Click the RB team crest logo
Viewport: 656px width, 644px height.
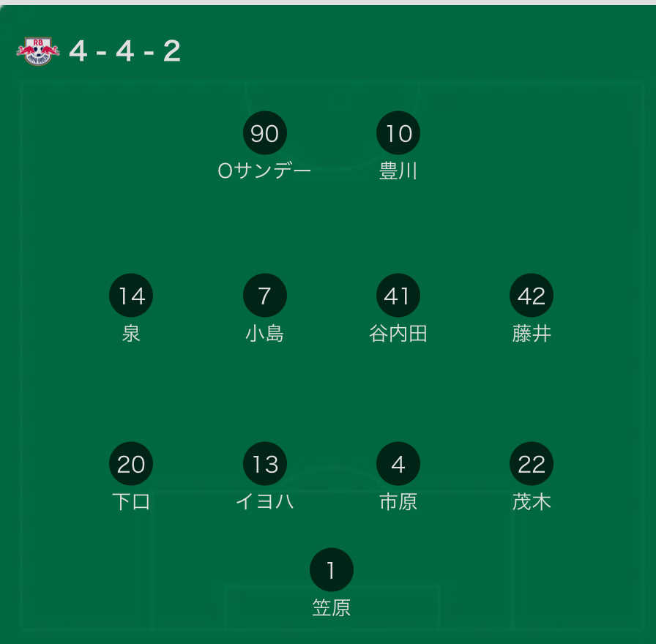(x=37, y=51)
